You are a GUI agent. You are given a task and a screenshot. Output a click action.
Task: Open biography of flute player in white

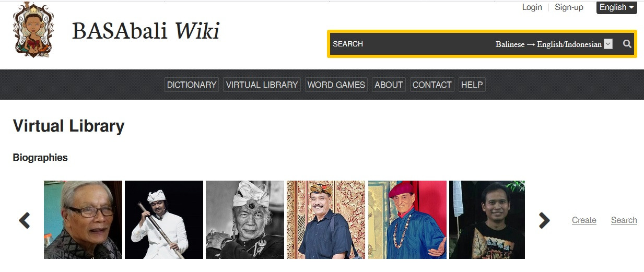(164, 220)
